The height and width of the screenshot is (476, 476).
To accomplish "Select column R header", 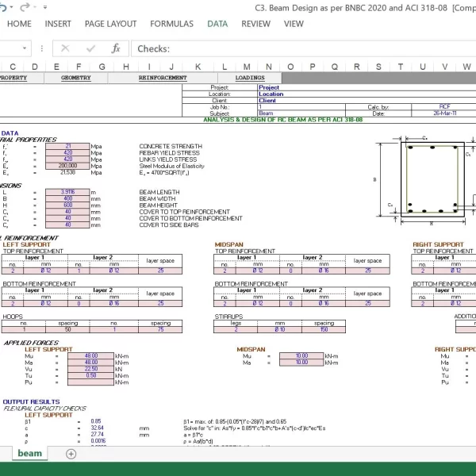I will click(x=357, y=67).
